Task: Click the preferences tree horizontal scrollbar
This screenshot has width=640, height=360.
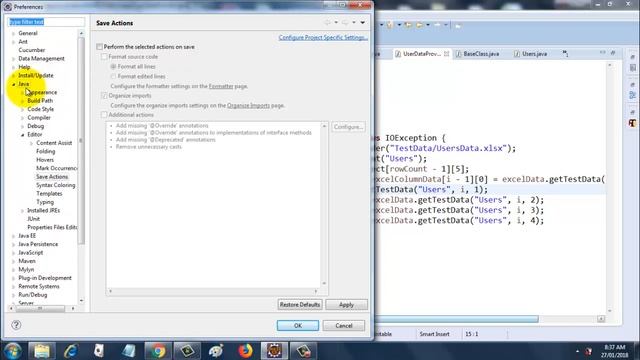Action: 40,309
